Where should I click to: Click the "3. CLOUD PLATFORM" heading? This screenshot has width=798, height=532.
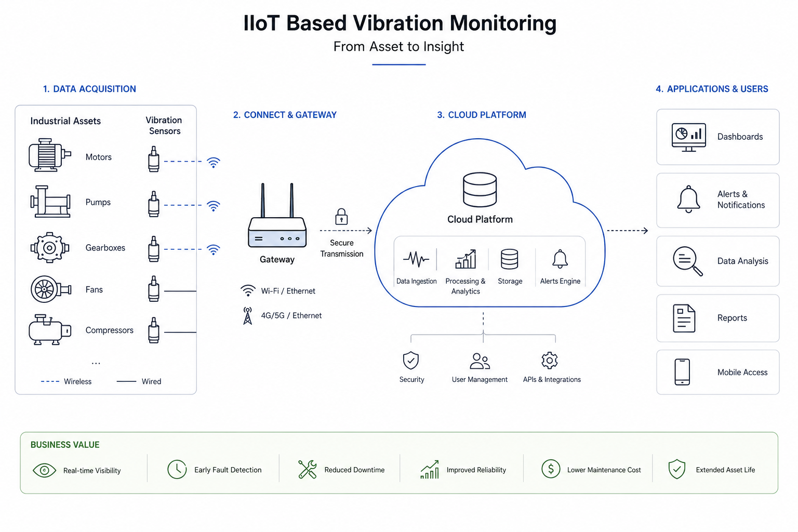pyautogui.click(x=482, y=115)
